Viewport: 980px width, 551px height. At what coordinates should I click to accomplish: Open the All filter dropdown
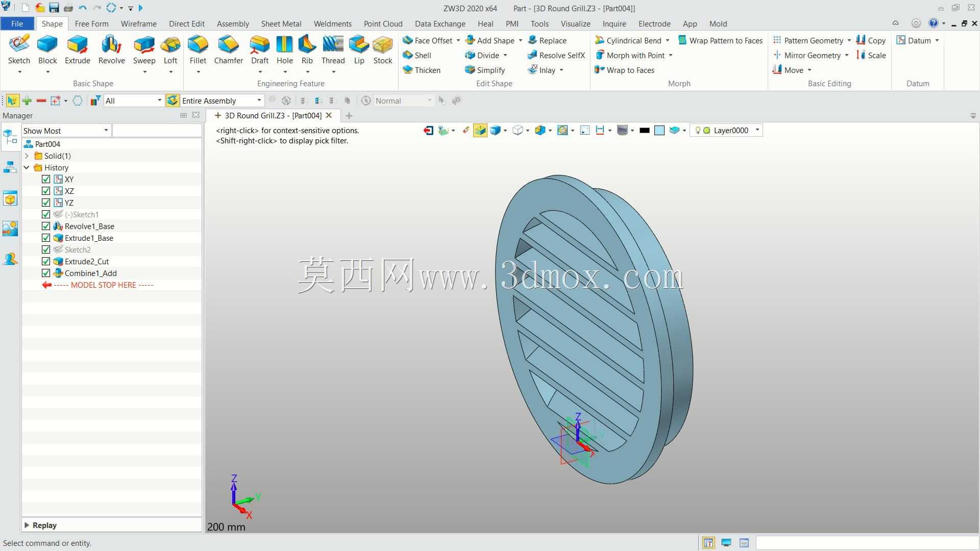click(133, 101)
